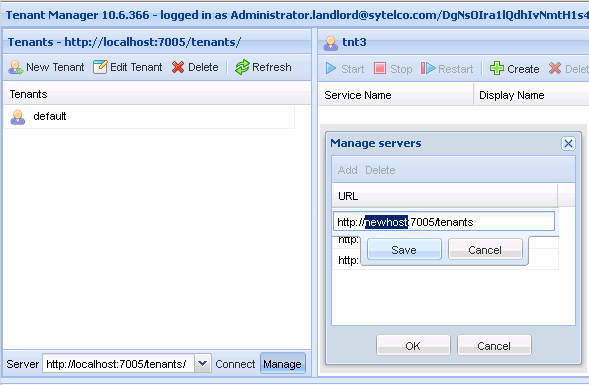Image resolution: width=589 pixels, height=385 pixels.
Task: Click the Server URL combo box field
Action: 118,364
